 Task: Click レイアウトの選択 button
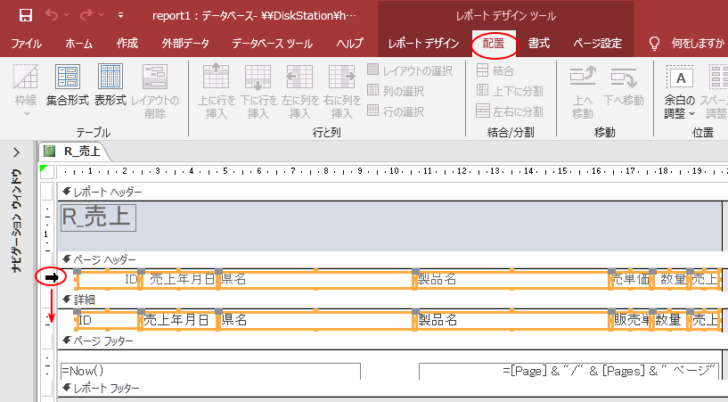coord(410,70)
